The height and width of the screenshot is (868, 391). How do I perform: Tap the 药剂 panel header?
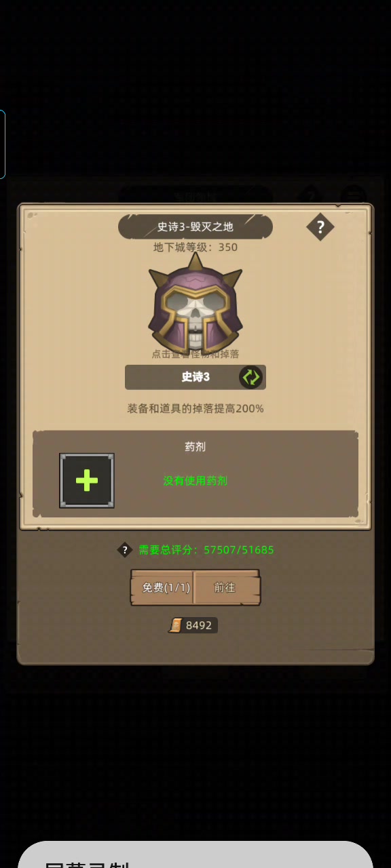click(195, 447)
